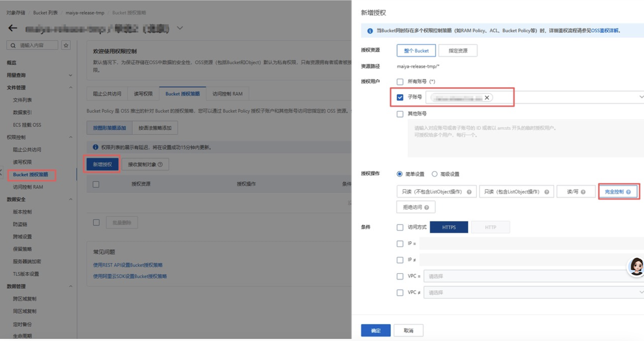The width and height of the screenshot is (644, 341).
Task: Click the help icon on 接收复制对象 button
Action: coord(160,164)
